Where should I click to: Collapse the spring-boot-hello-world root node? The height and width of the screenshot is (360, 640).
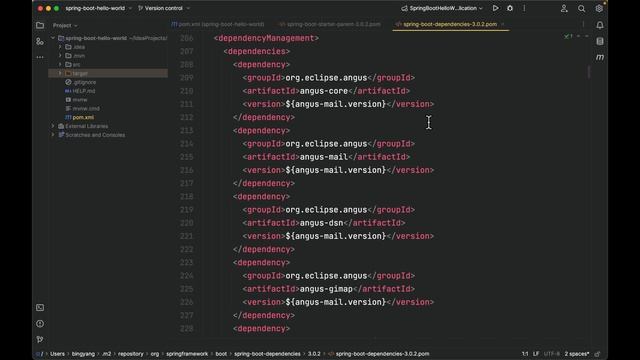[x=53, y=38]
